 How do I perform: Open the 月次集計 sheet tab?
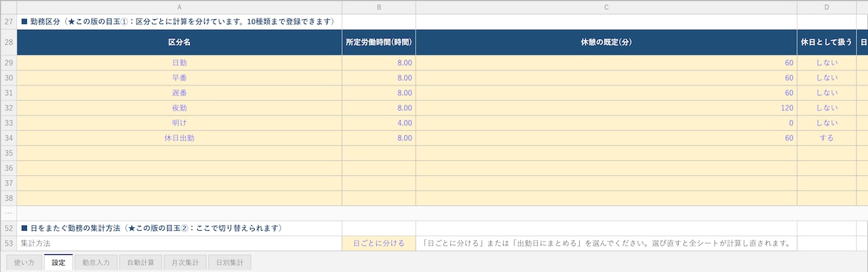[184, 262]
